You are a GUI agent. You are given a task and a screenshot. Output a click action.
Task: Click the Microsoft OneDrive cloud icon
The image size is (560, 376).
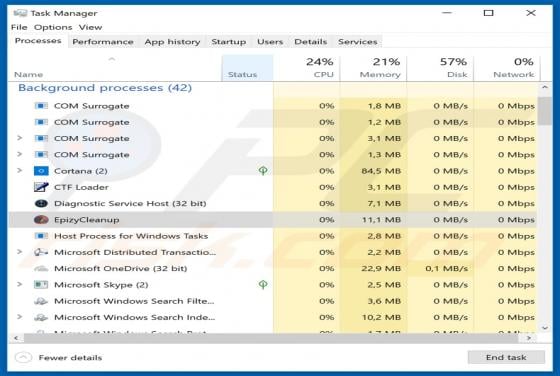pyautogui.click(x=41, y=268)
